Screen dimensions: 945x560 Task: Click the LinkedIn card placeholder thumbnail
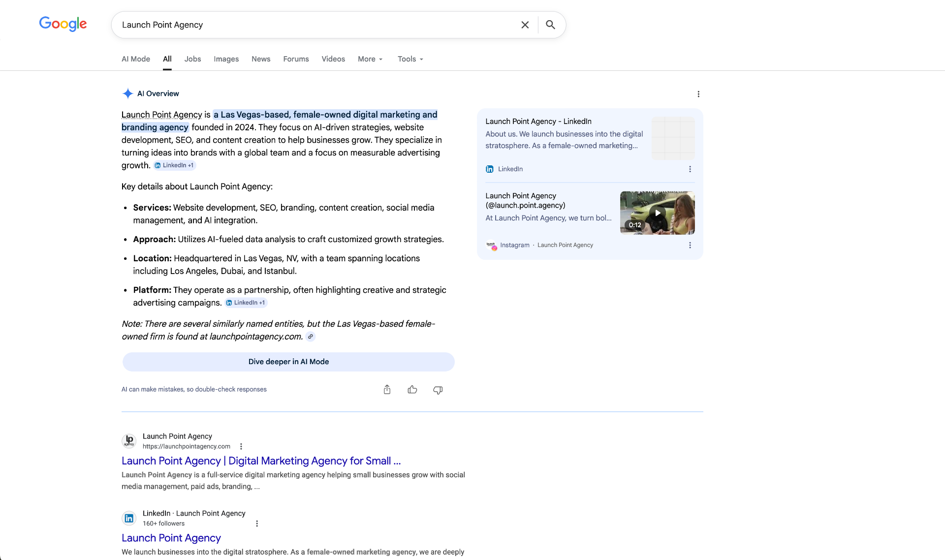click(673, 138)
